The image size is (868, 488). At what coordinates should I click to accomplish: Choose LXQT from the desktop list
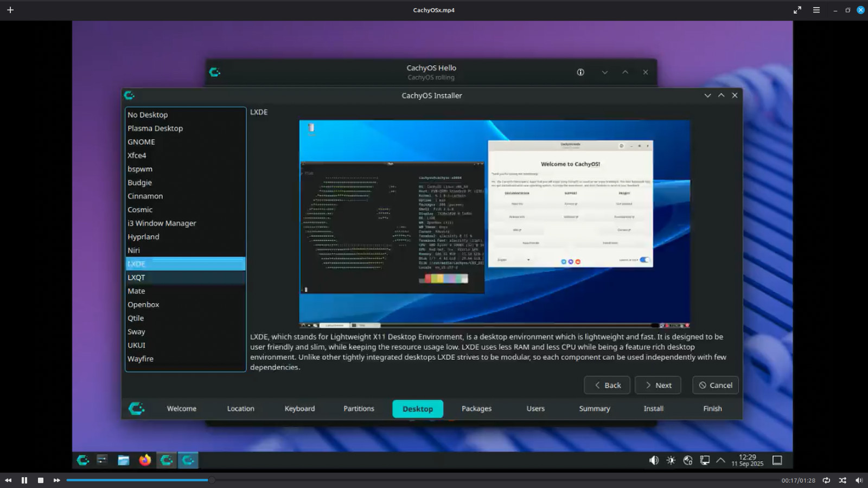coord(186,278)
